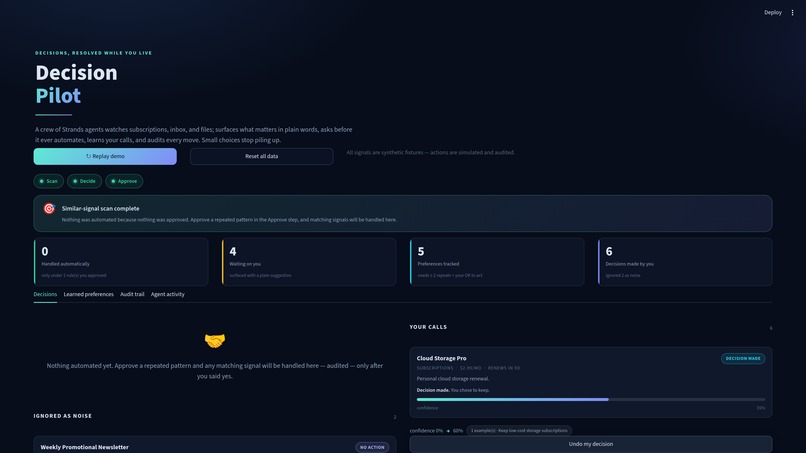Click the Scan step pill

[49, 181]
